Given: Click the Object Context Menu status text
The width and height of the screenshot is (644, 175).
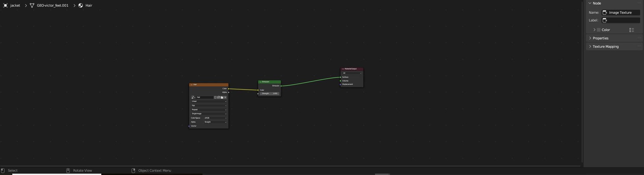Looking at the screenshot, I should (155, 170).
